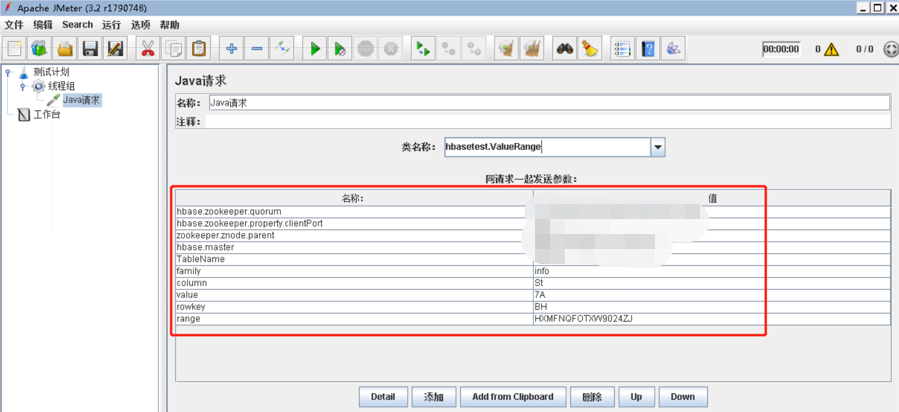Select the value cell '7A'
The image size is (899, 412).
712,295
